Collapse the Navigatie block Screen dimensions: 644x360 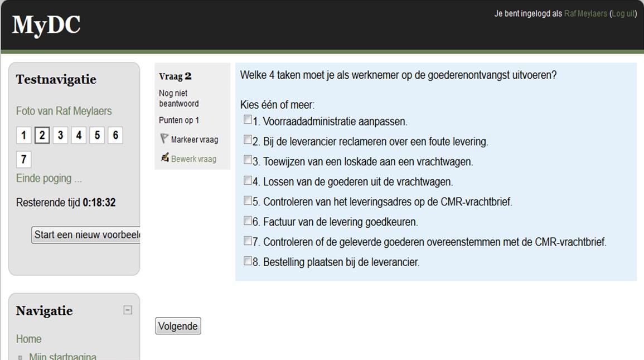point(128,310)
